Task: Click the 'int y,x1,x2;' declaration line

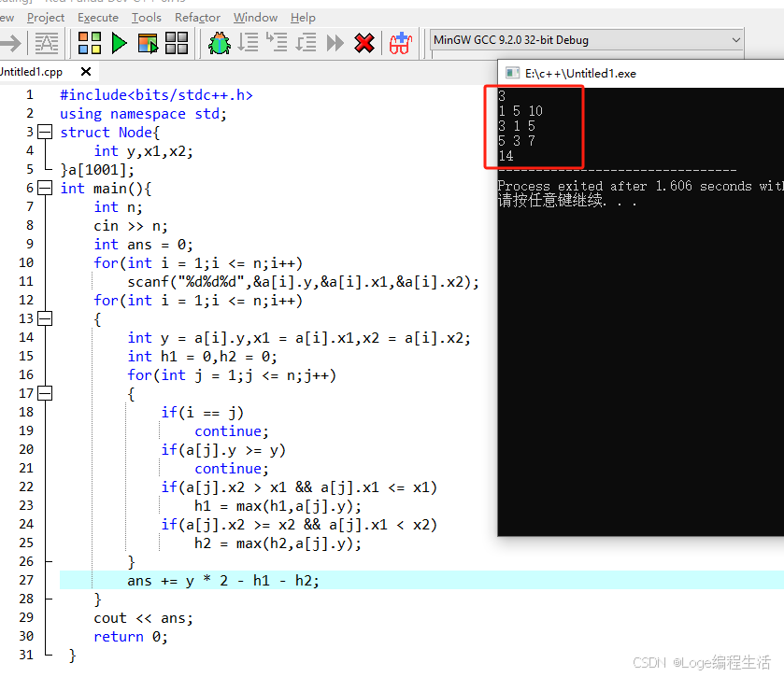Action: [144, 151]
